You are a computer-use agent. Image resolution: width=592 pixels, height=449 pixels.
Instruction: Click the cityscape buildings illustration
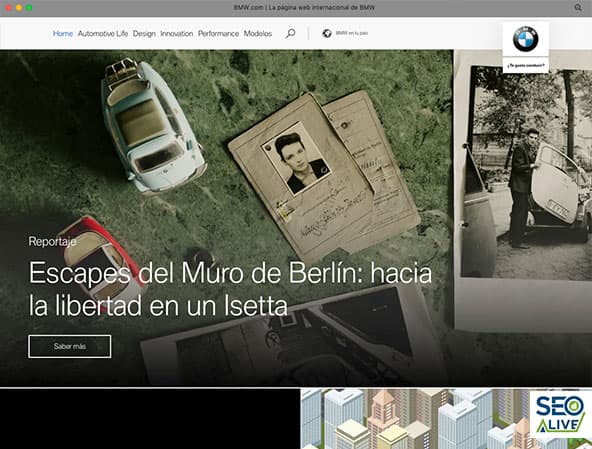[415, 419]
